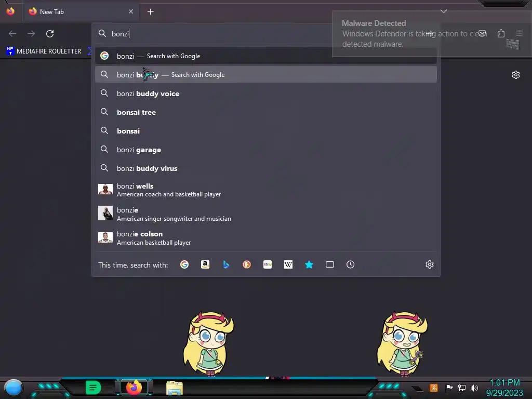
Task: Close the New Tab tab
Action: 131,11
